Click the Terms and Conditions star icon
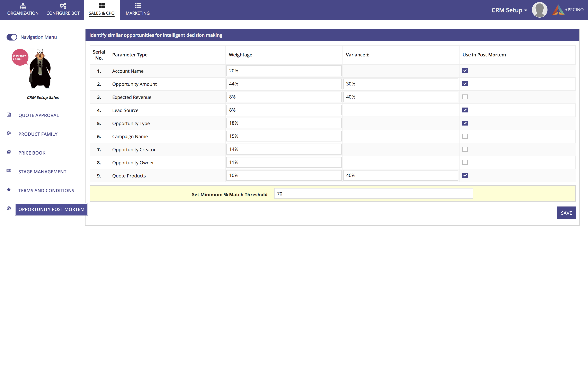Viewport: 588px width, 368px height. pos(9,190)
